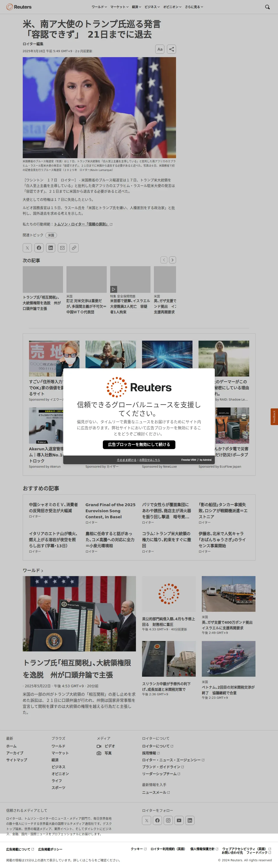Open container ship photo thumbnail
This screenshot has height=868, width=278.
pos(228,659)
